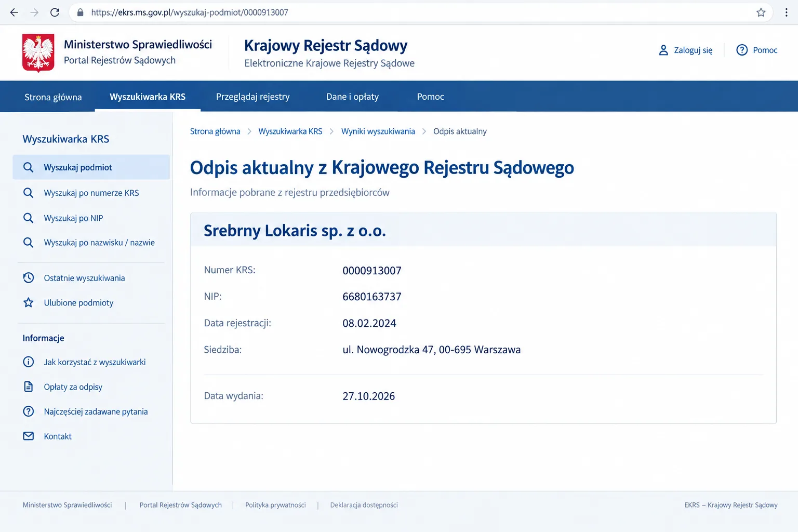Click Portal Rejestrów Sądowych footer link
The image size is (798, 532).
180,505
